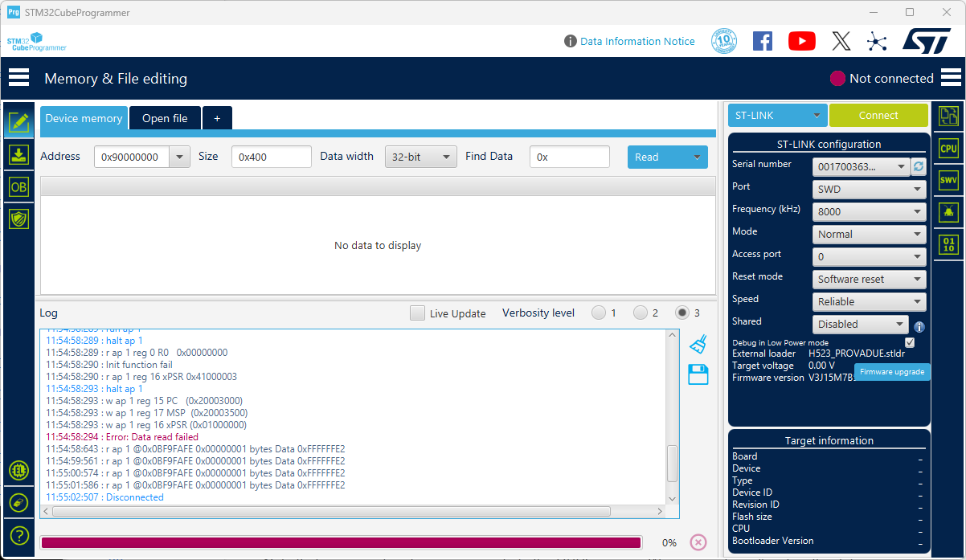Screen dimensions: 966x560
Task: Cancel the progress bar operation
Action: point(698,542)
